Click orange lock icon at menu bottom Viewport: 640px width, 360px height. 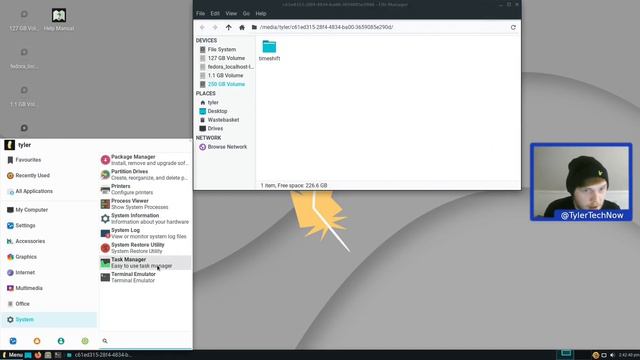click(x=37, y=341)
